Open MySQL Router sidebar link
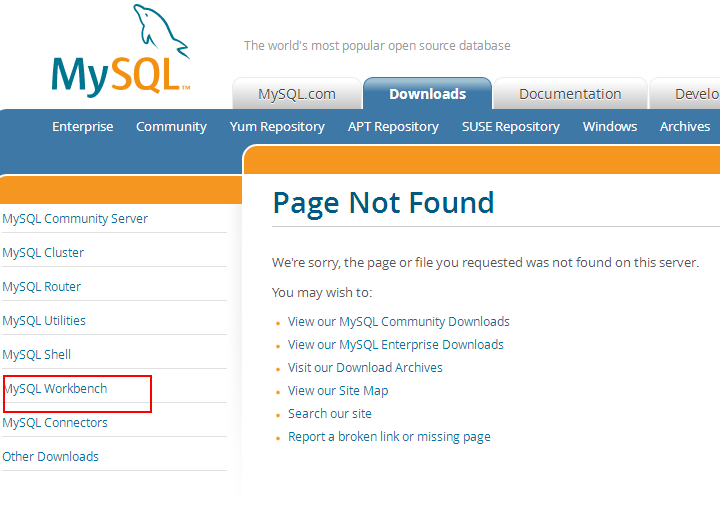This screenshot has width=720, height=511. (41, 286)
